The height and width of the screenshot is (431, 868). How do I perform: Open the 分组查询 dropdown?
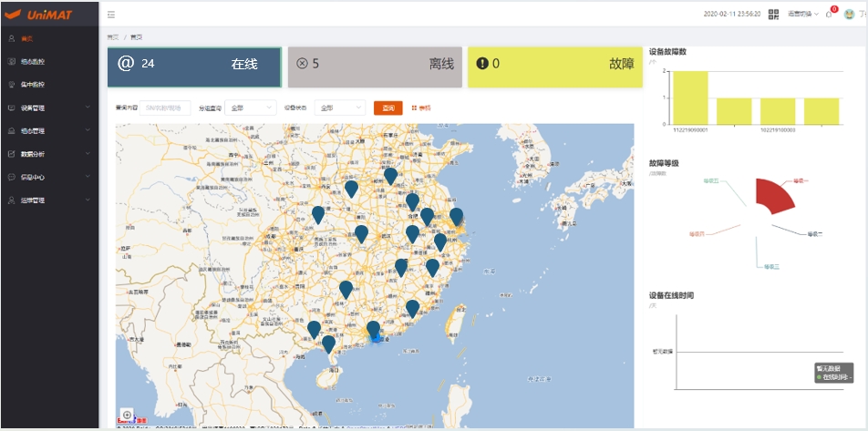click(x=251, y=108)
